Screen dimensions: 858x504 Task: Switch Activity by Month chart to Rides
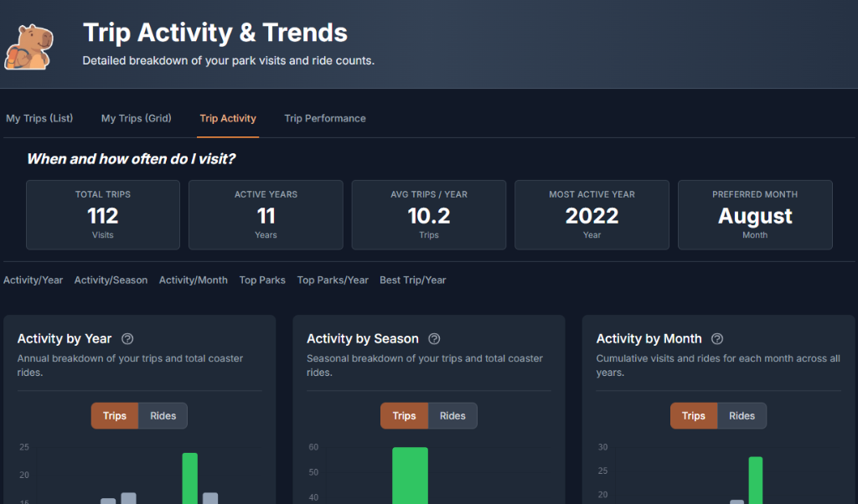click(742, 415)
